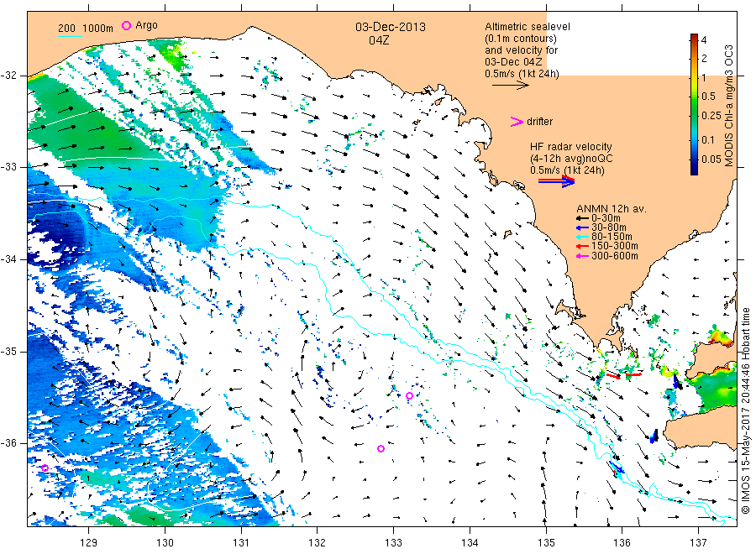The height and width of the screenshot is (554, 756).
Task: Click the colorbar tick value 0.5
Action: pyautogui.click(x=709, y=97)
